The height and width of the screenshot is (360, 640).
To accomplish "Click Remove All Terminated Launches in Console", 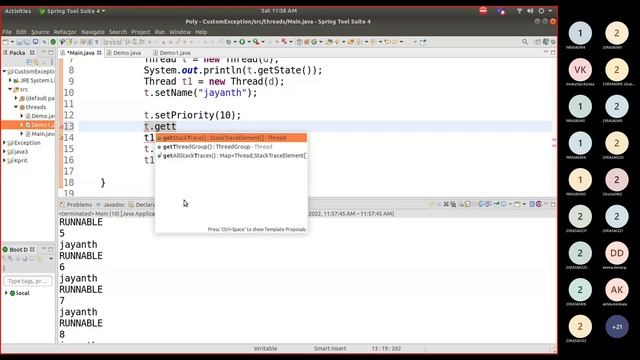I will [453, 204].
